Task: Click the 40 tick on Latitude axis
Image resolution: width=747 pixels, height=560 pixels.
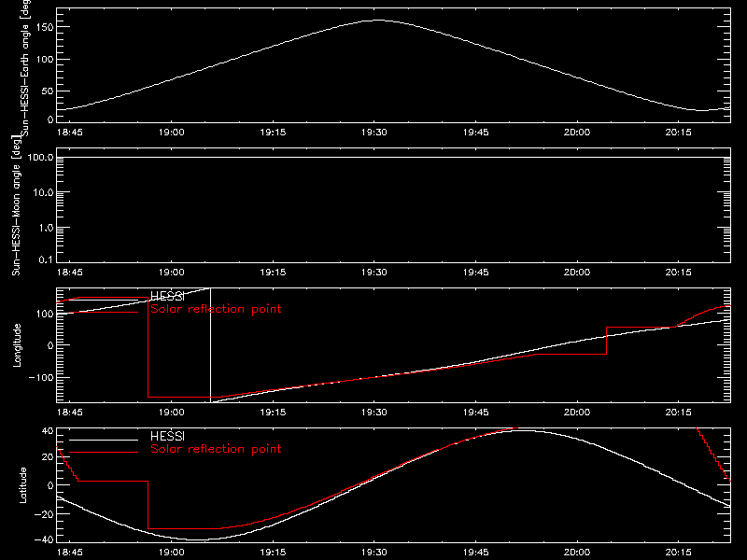Action: coord(48,430)
